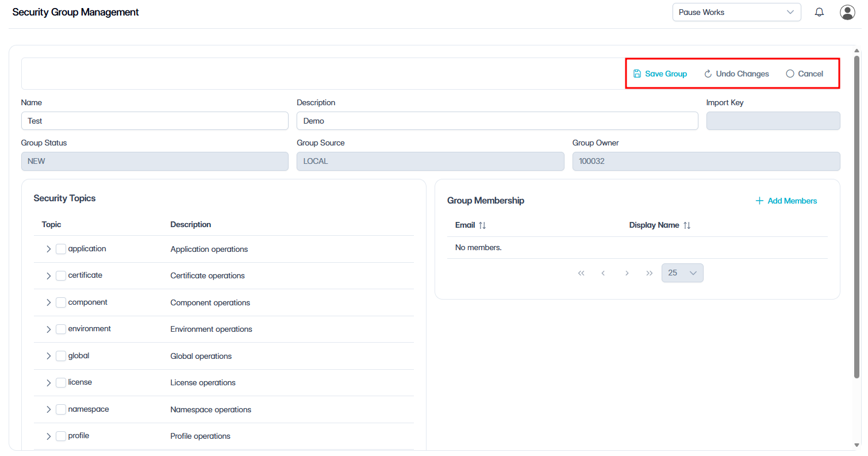This screenshot has width=868, height=456.
Task: Sort members by Email
Action: (x=482, y=225)
